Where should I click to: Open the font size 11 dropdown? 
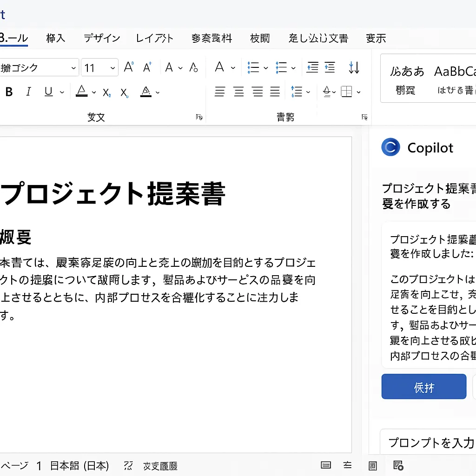click(112, 68)
